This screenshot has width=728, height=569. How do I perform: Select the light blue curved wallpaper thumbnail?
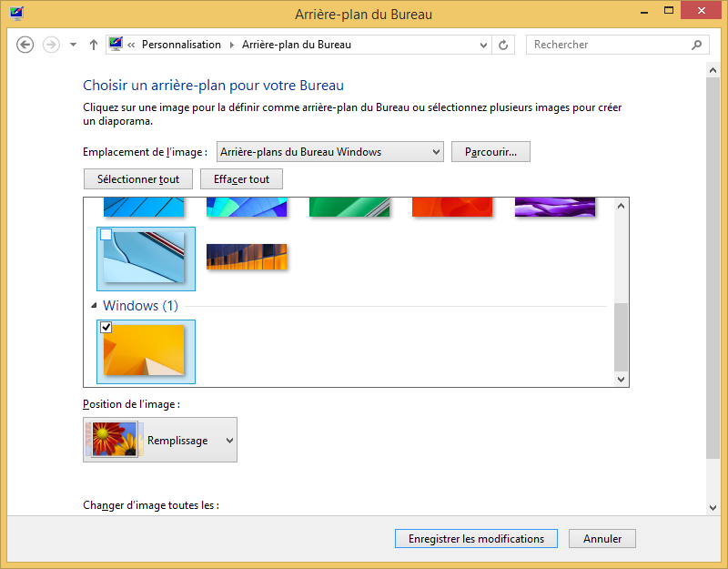point(146,259)
